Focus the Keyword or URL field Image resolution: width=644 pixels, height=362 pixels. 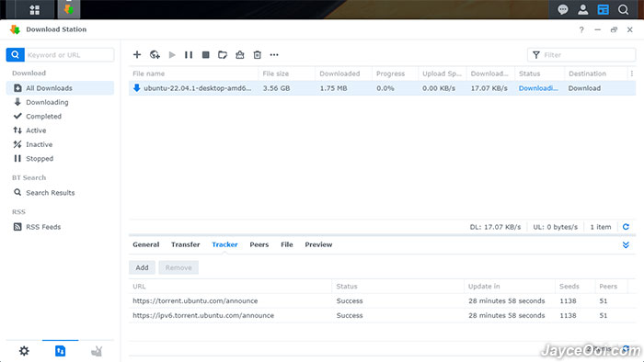point(69,54)
